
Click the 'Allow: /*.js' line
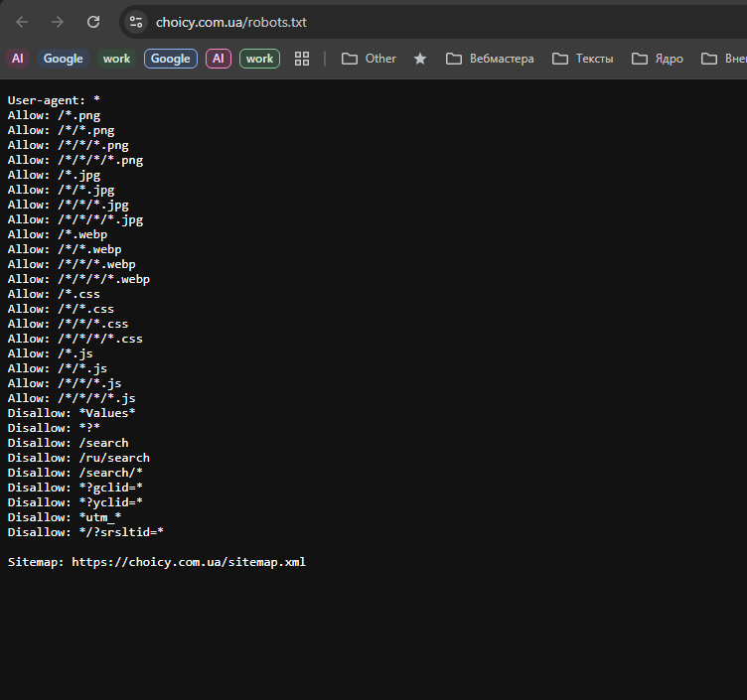[51, 353]
